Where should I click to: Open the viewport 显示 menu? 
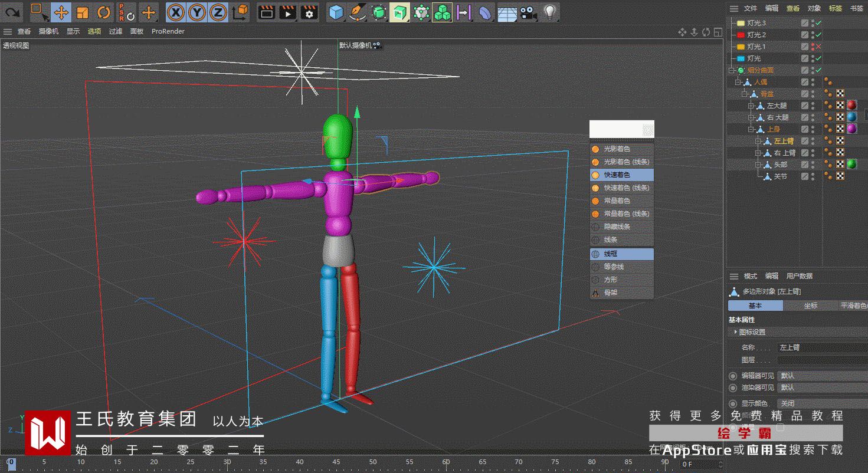pyautogui.click(x=73, y=32)
